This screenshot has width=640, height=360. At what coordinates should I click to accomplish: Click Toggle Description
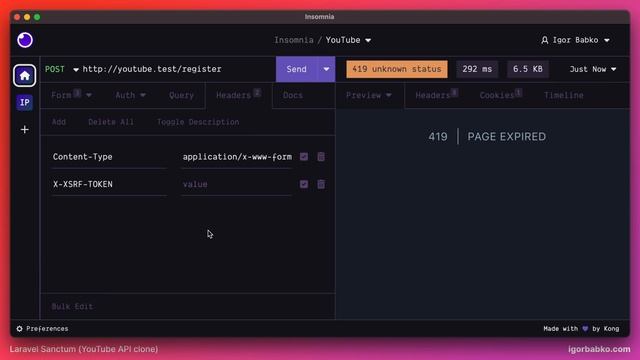pyautogui.click(x=198, y=122)
